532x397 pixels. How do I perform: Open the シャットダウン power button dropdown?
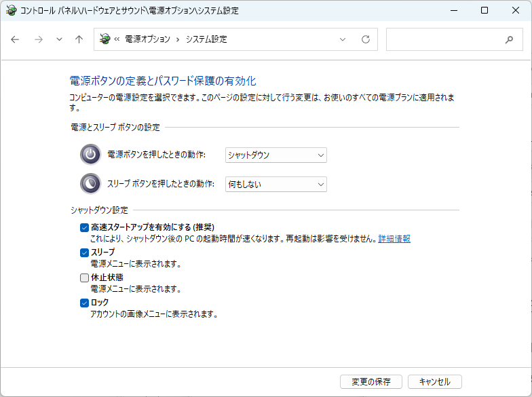[x=275, y=155]
